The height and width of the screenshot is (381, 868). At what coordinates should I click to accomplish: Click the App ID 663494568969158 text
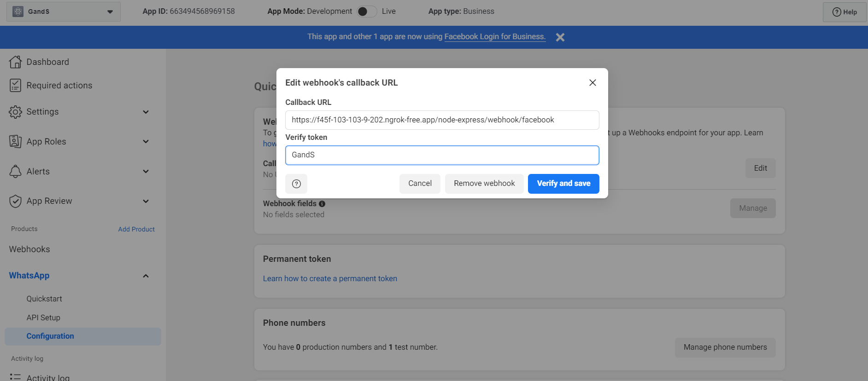click(x=189, y=12)
